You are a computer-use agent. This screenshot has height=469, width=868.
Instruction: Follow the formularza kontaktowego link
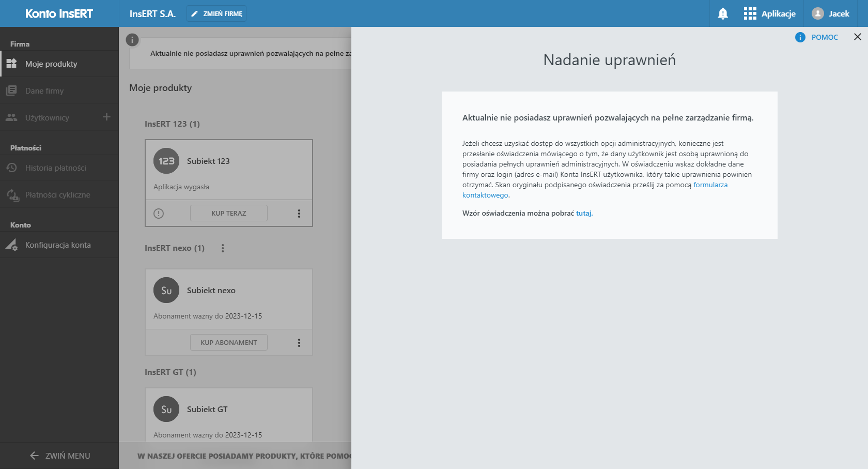pos(710,185)
